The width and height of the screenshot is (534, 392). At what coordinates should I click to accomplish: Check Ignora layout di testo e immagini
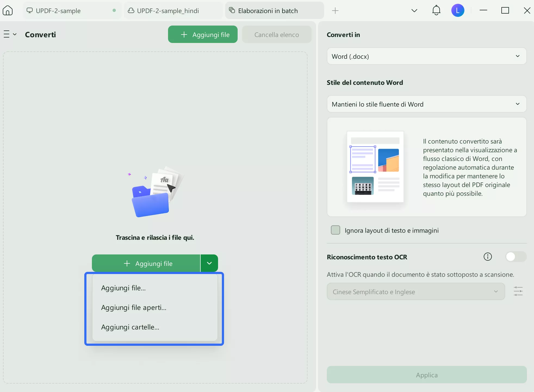click(336, 230)
